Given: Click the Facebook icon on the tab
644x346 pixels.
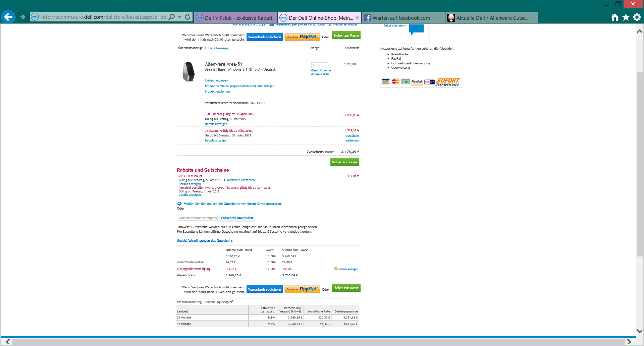Looking at the screenshot, I should [x=367, y=18].
